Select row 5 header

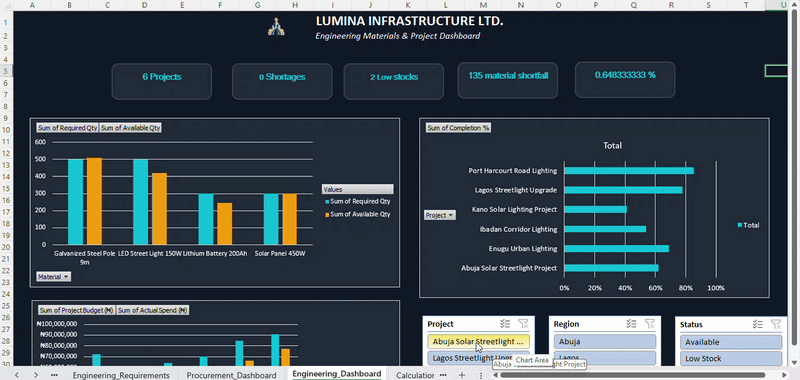click(6, 71)
